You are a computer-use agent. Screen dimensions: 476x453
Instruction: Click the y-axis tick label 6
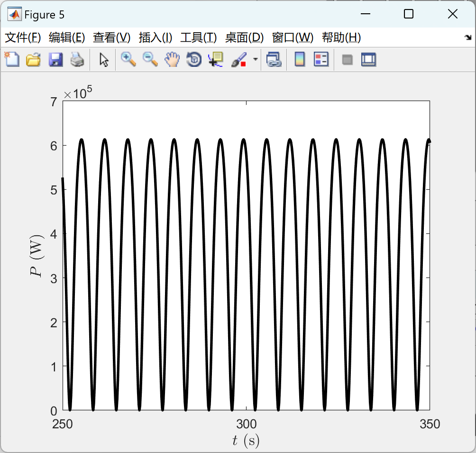pos(54,146)
